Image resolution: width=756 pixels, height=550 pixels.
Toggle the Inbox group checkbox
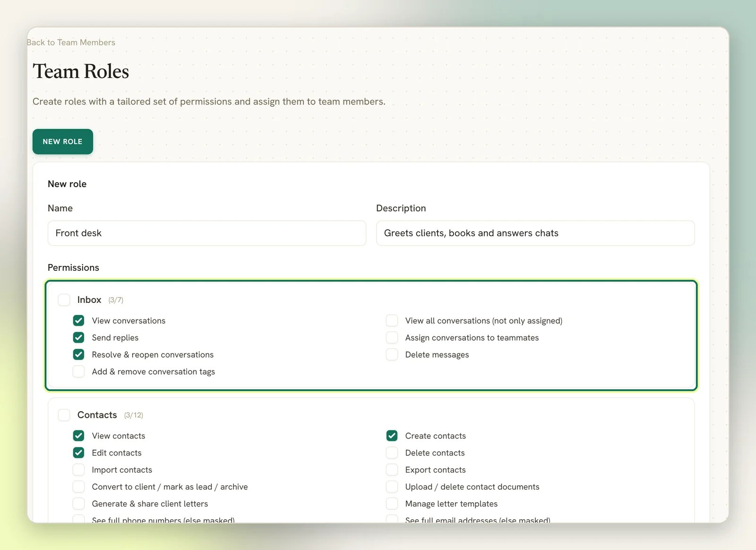click(x=64, y=300)
